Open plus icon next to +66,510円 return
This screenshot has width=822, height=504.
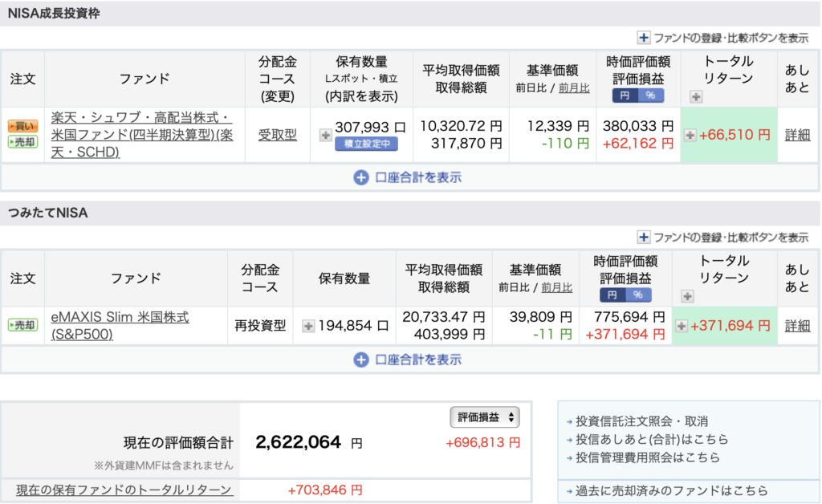690,136
